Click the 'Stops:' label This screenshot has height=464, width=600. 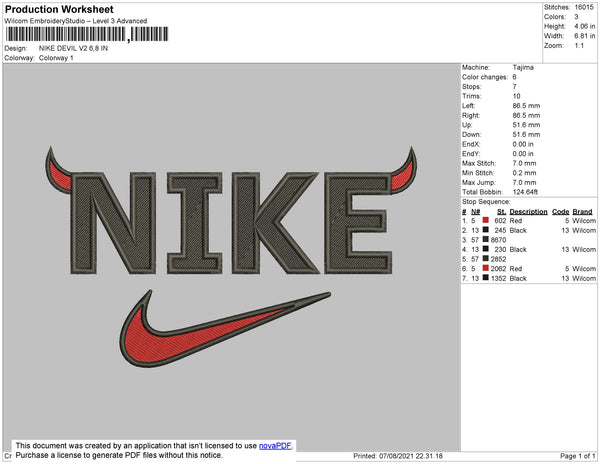[x=472, y=86]
